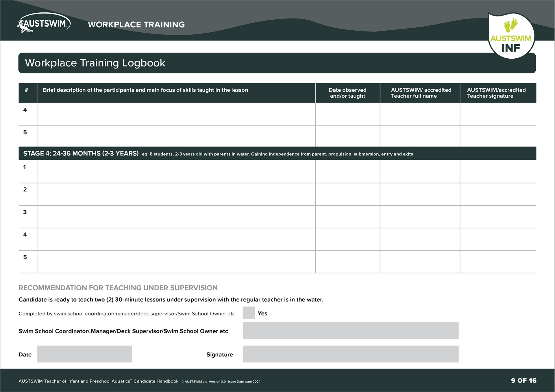
Task: Click the 'Issue Date June 2024' footer text
Action: tap(244, 382)
